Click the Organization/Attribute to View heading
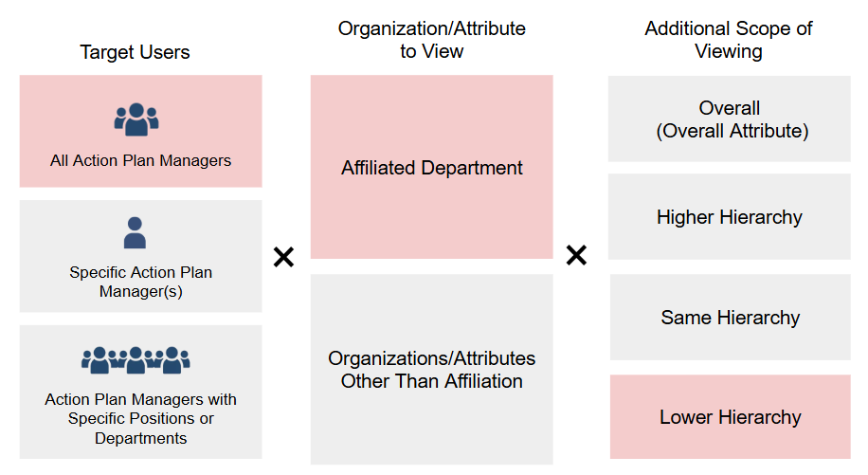 coord(431,40)
